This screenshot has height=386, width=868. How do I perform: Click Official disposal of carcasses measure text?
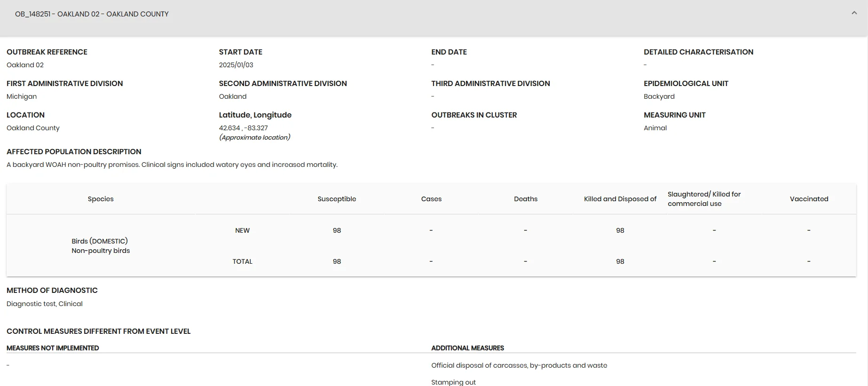tap(519, 365)
